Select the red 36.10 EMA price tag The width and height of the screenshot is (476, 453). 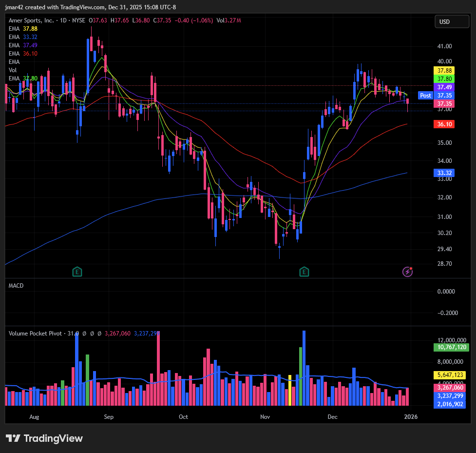(x=444, y=124)
